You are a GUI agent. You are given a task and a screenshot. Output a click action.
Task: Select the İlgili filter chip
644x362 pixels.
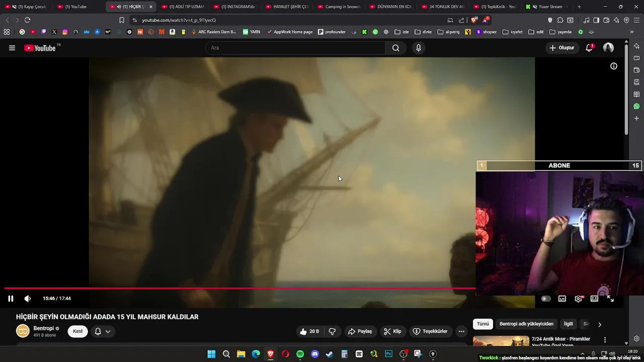[568, 324]
